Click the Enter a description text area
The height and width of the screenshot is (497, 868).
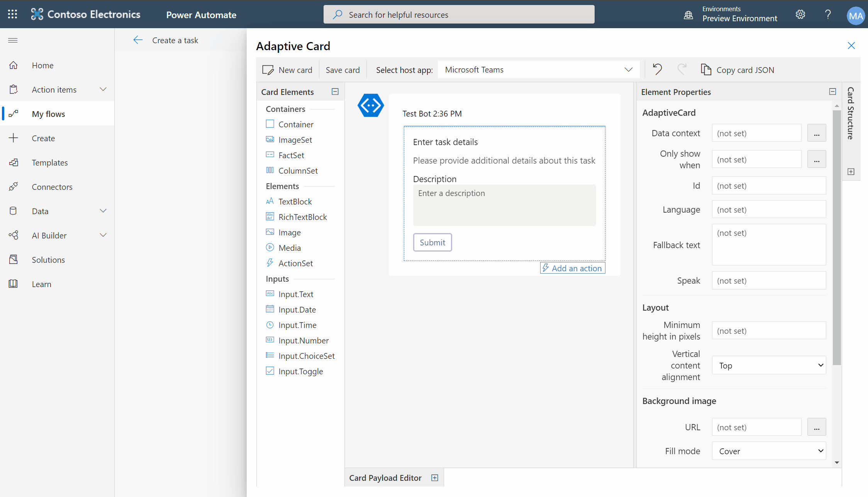[504, 205]
